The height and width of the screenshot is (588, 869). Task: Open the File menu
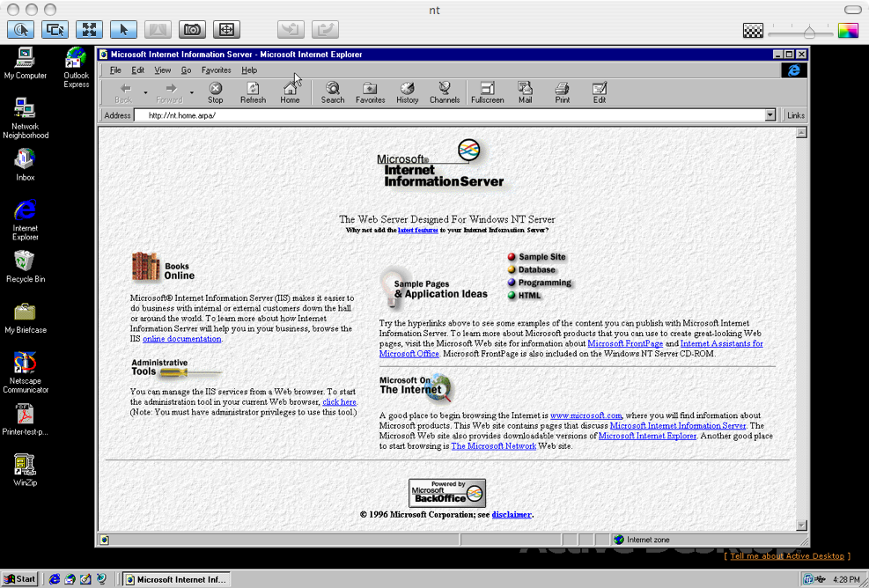115,70
